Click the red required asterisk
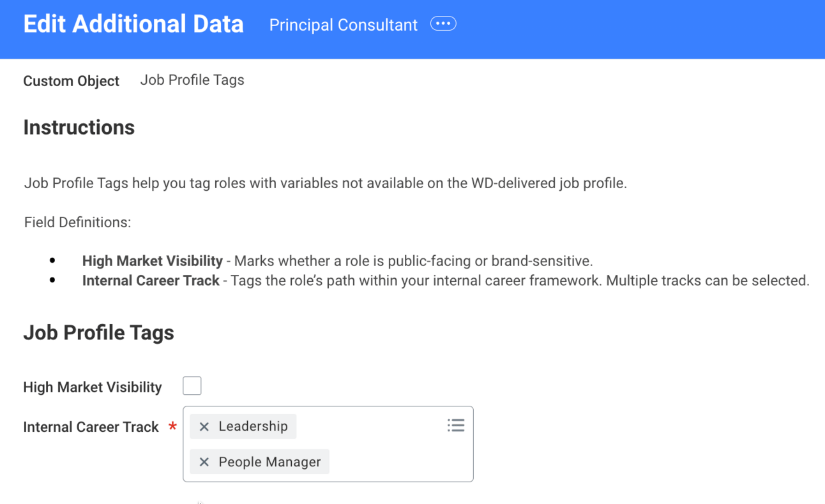Viewport: 825px width, 504px height. 172,426
